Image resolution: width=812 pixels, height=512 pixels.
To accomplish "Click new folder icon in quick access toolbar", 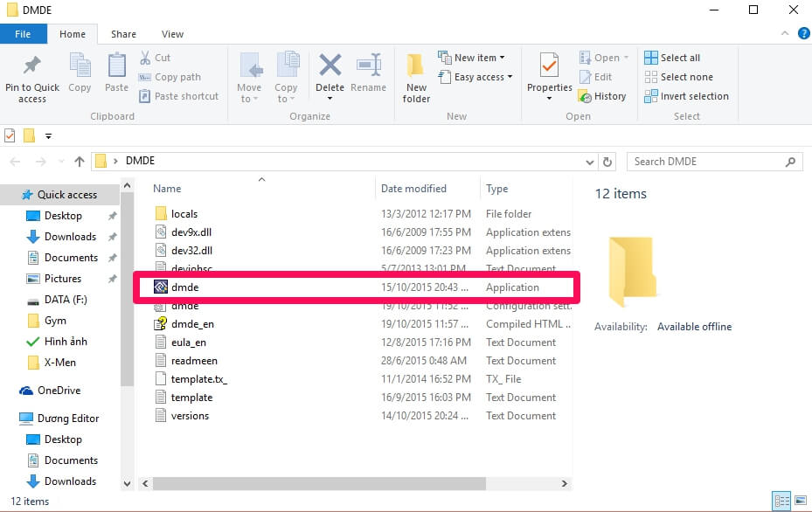I will 29,135.
